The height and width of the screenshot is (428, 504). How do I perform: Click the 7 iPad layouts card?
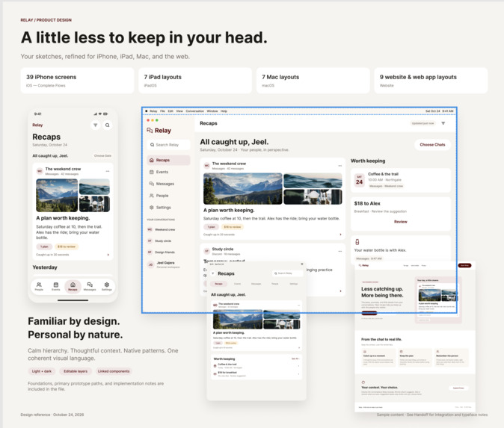[x=195, y=81]
